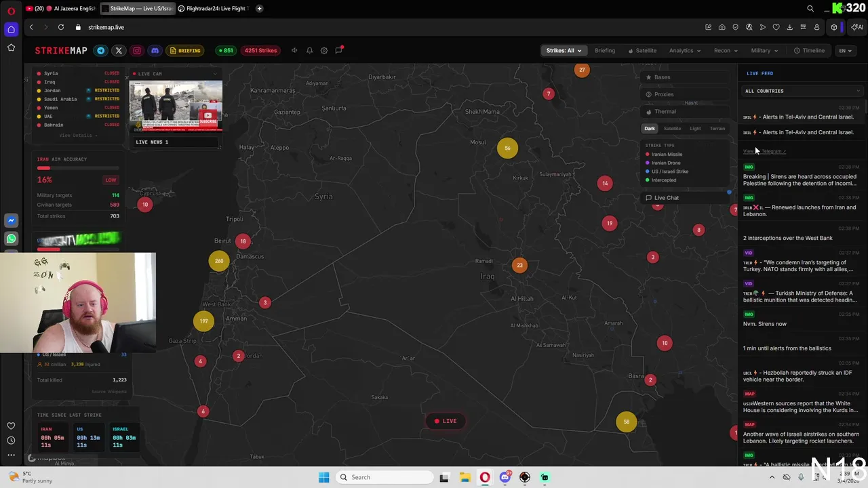Screen dimensions: 868x488
Task: Switch map style to Satellite
Action: pos(672,129)
